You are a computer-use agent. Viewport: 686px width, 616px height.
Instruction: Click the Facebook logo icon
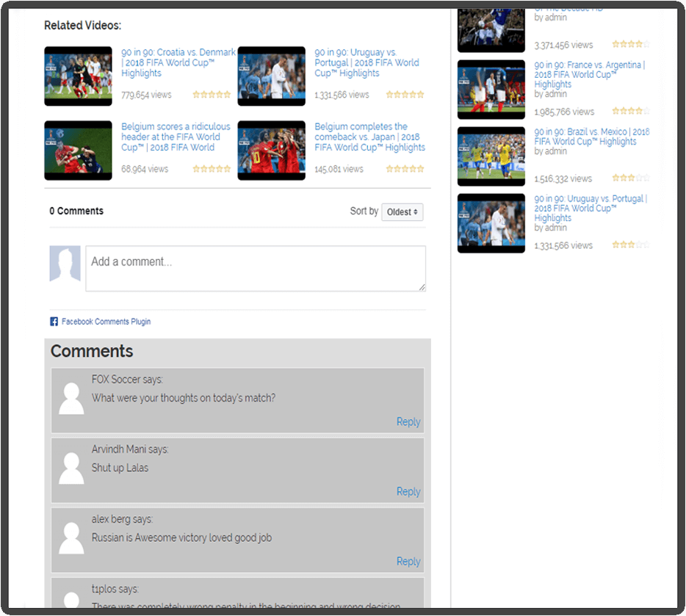54,322
